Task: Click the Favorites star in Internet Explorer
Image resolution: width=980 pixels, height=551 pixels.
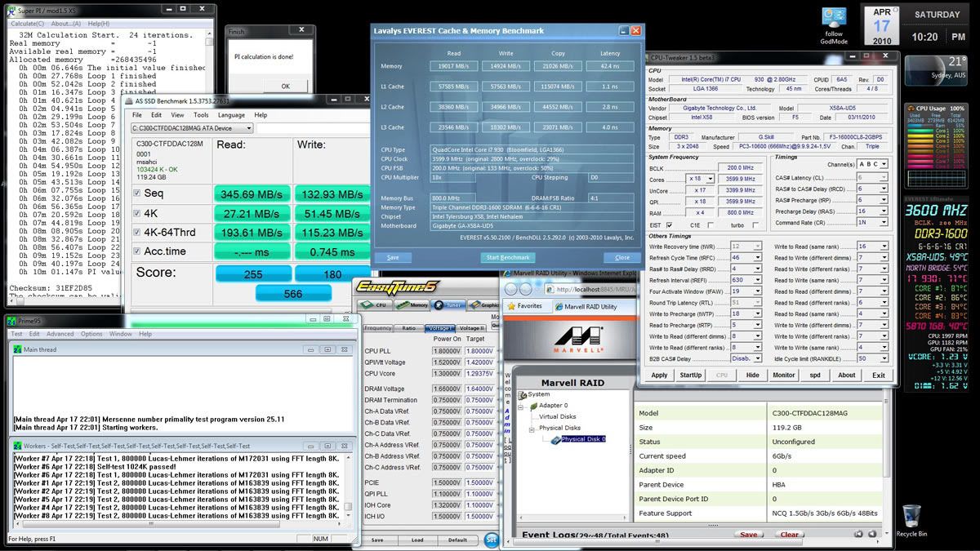Action: point(511,306)
